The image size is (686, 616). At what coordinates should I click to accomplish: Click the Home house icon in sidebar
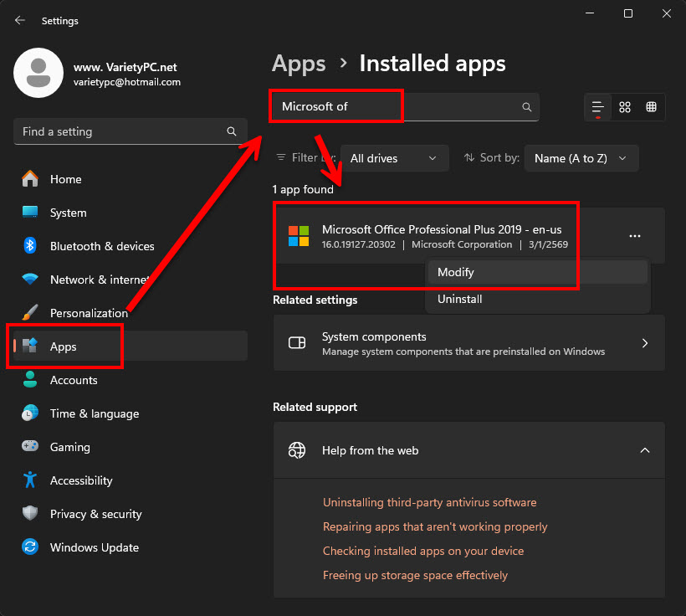30,179
